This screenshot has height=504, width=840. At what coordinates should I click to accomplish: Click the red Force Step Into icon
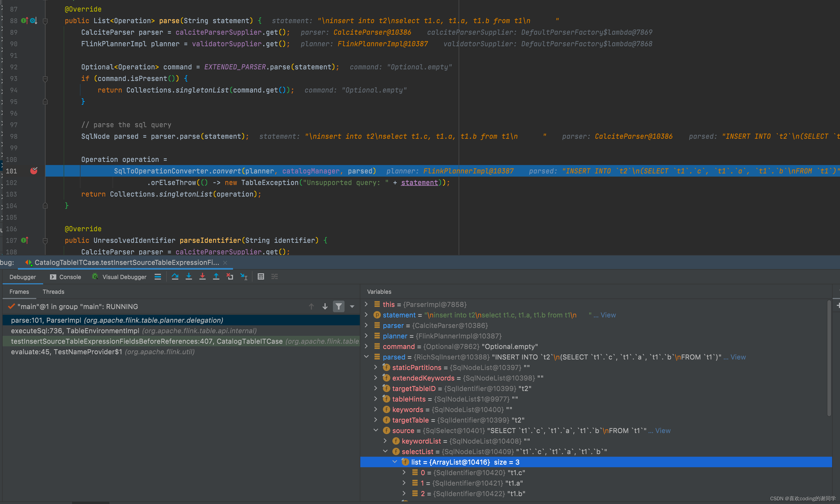(x=202, y=276)
